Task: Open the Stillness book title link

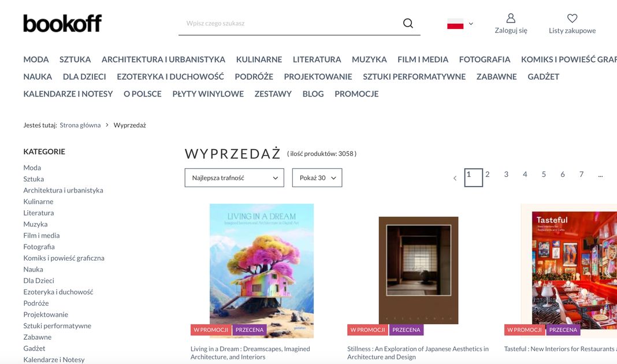Action: pyautogui.click(x=418, y=353)
